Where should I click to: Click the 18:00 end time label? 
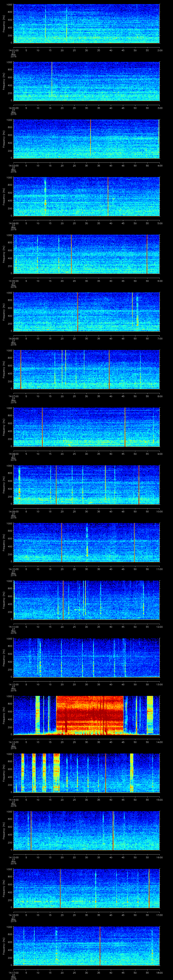(159, 973)
